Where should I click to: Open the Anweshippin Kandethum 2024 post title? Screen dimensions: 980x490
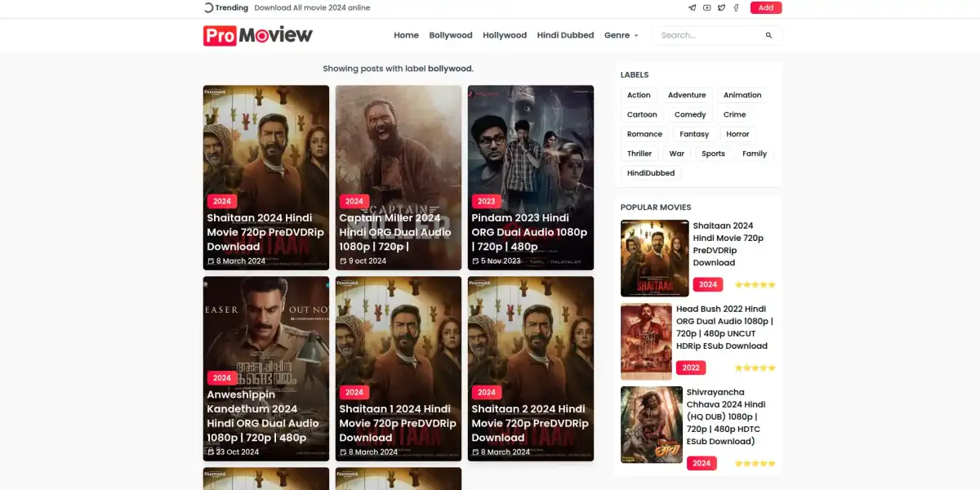click(263, 416)
